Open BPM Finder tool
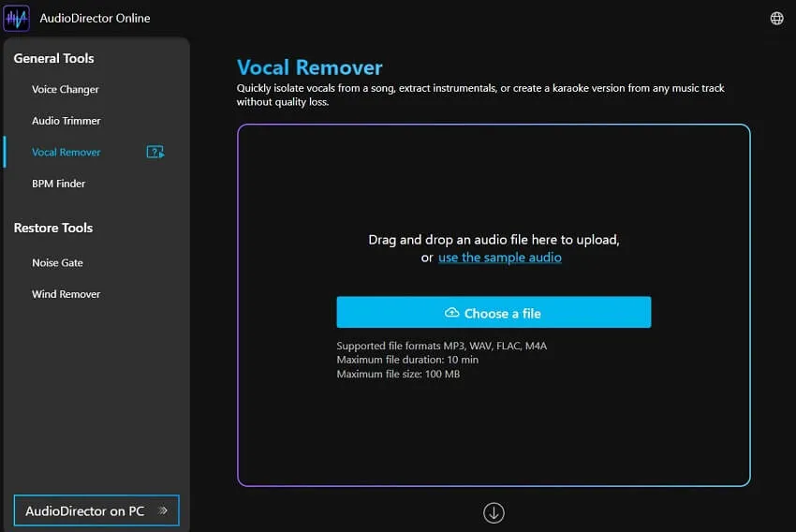The width and height of the screenshot is (796, 532). [58, 184]
